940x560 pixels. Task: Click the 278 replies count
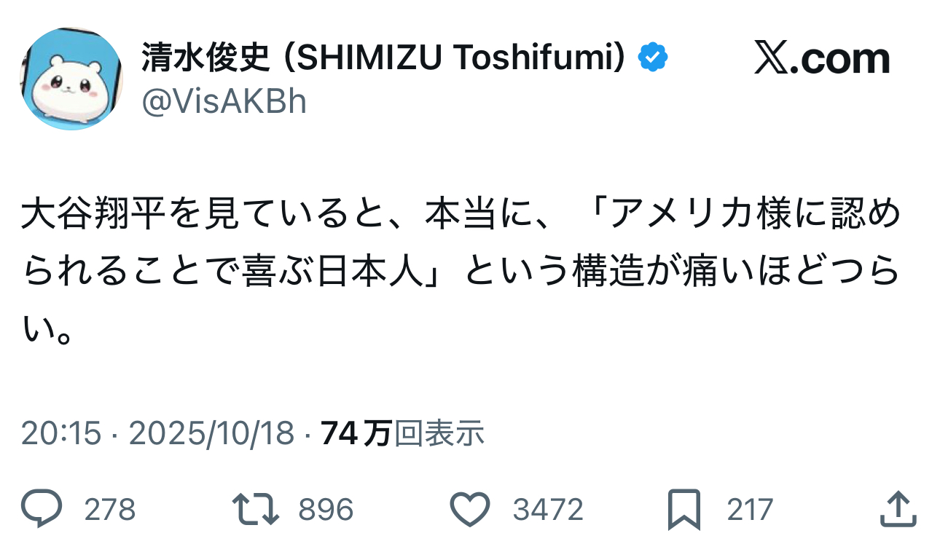pyautogui.click(x=110, y=510)
